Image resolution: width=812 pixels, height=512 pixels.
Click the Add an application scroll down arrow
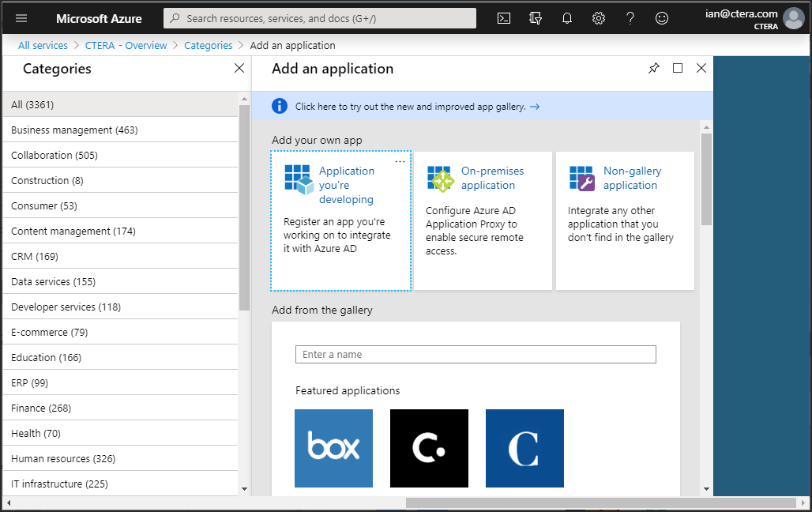coord(706,488)
